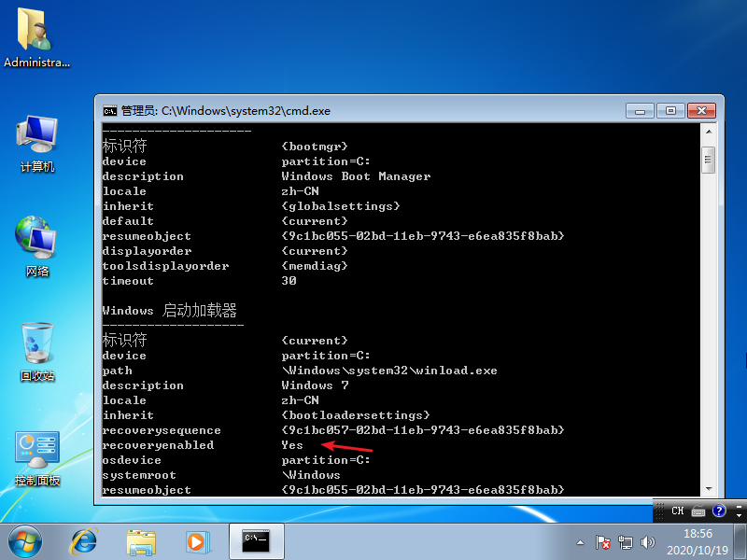Show hidden tray icons arrow
The width and height of the screenshot is (747, 560).
[583, 542]
